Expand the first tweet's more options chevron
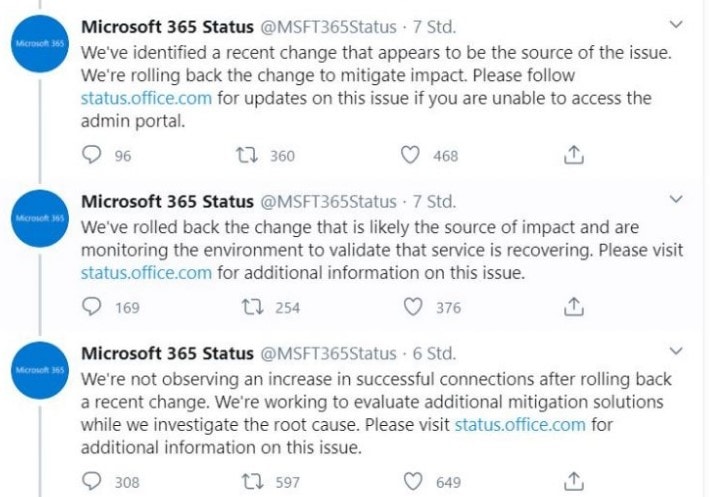712x497 pixels. [x=676, y=25]
